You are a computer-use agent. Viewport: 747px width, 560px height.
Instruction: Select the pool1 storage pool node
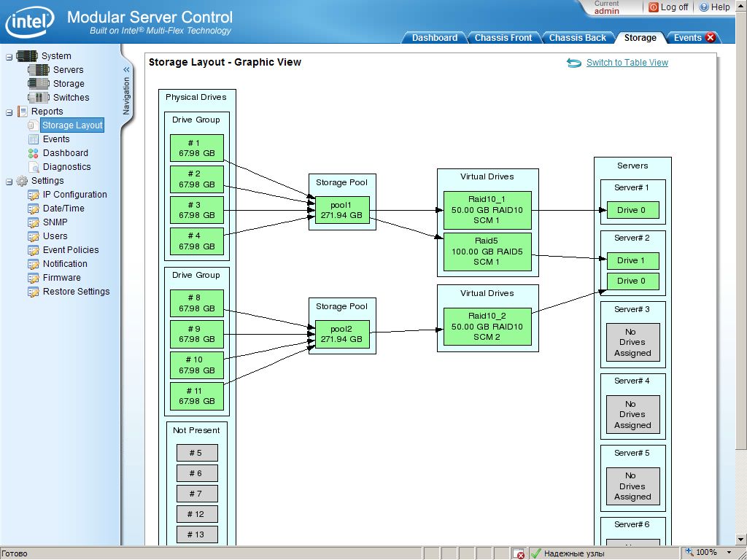pyautogui.click(x=342, y=211)
